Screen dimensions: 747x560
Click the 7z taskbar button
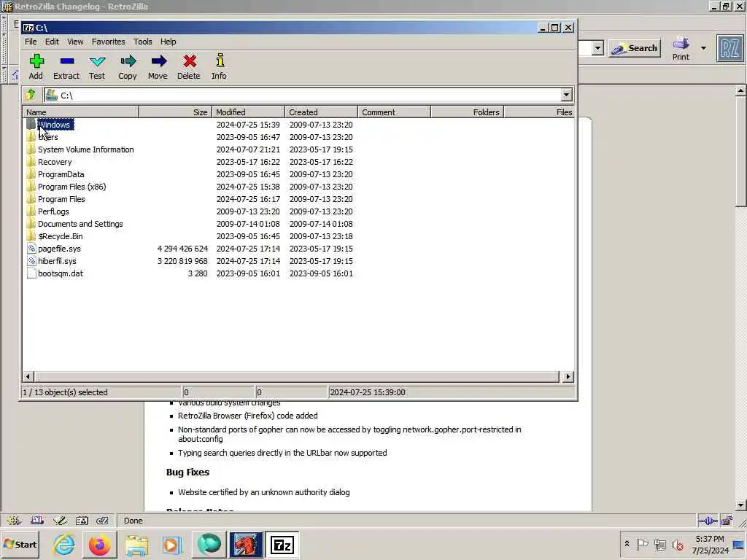pyautogui.click(x=282, y=545)
